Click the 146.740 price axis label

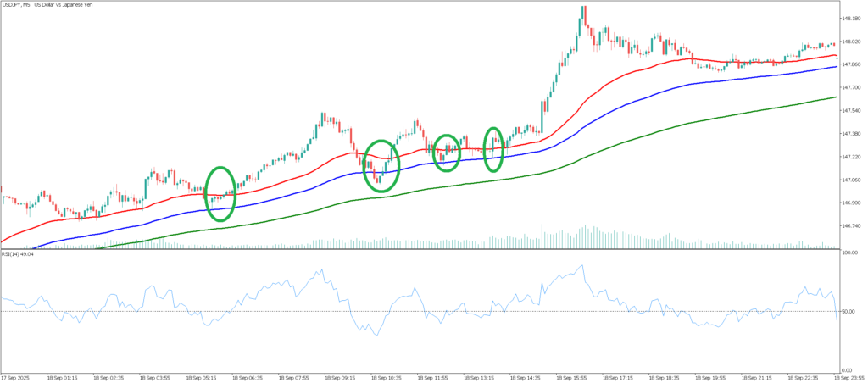point(852,226)
